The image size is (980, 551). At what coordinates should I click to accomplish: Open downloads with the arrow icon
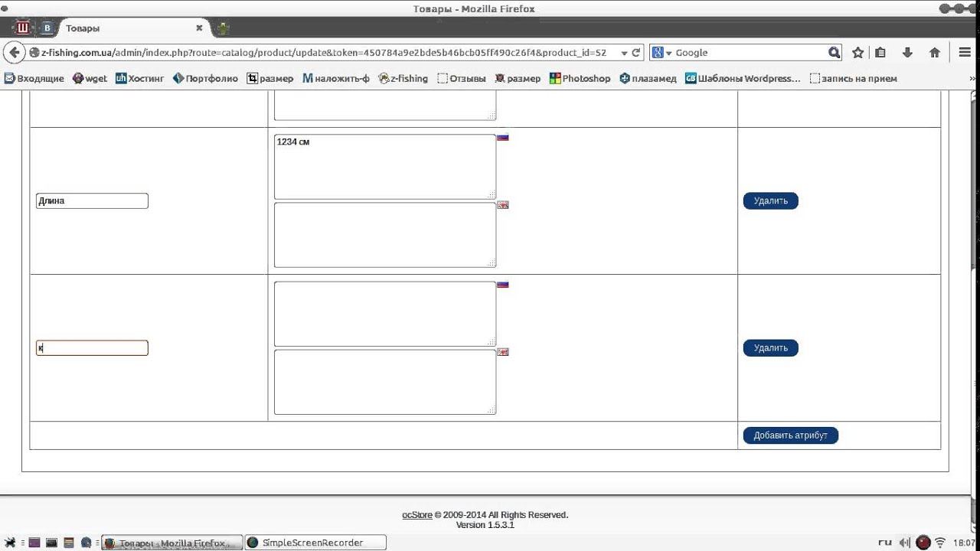tap(908, 53)
